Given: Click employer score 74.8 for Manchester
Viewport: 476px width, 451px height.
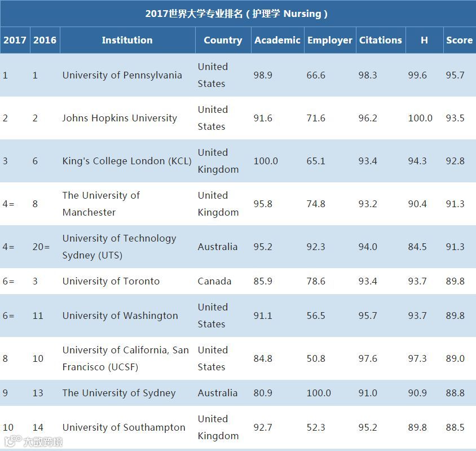Looking at the screenshot, I should point(316,204).
